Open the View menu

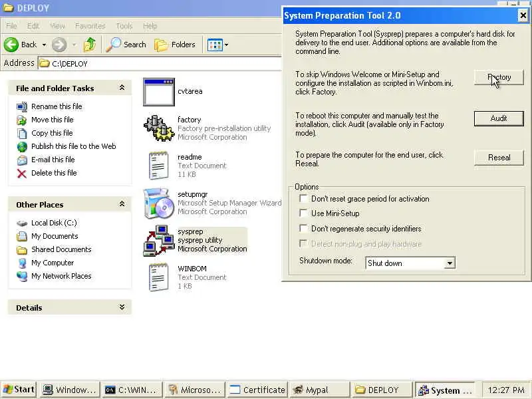(x=57, y=26)
